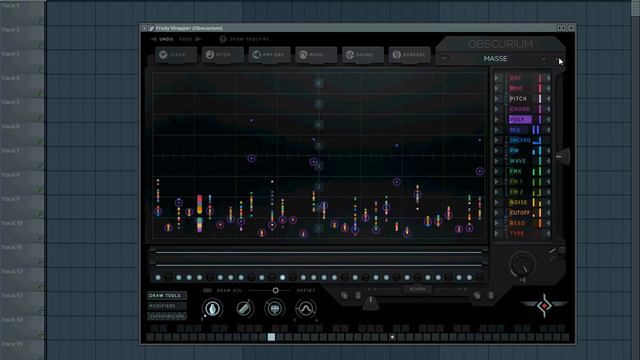640x360 pixels.
Task: Select the diagonal line draw tool
Action: tap(244, 309)
